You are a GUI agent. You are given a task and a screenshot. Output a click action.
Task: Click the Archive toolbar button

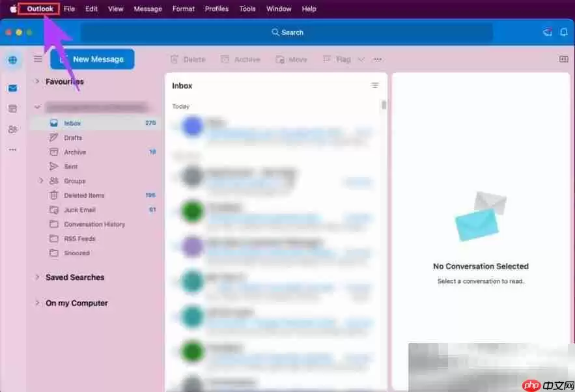[240, 59]
